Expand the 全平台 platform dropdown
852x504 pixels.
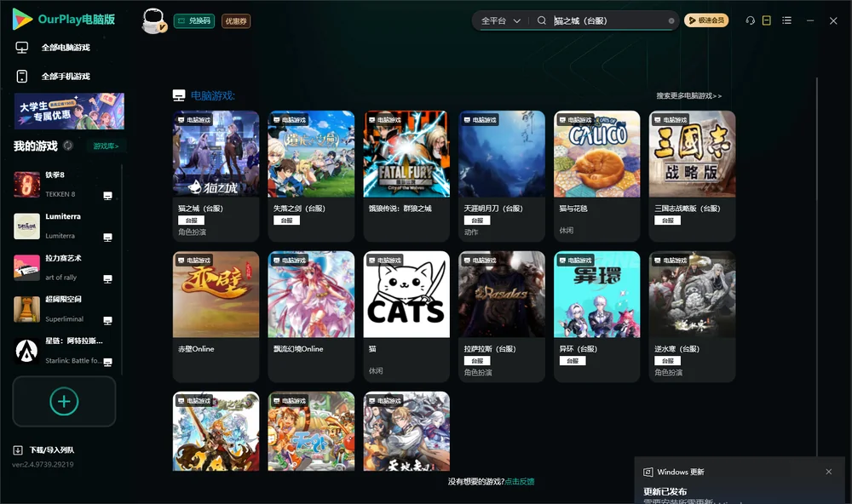tap(500, 20)
